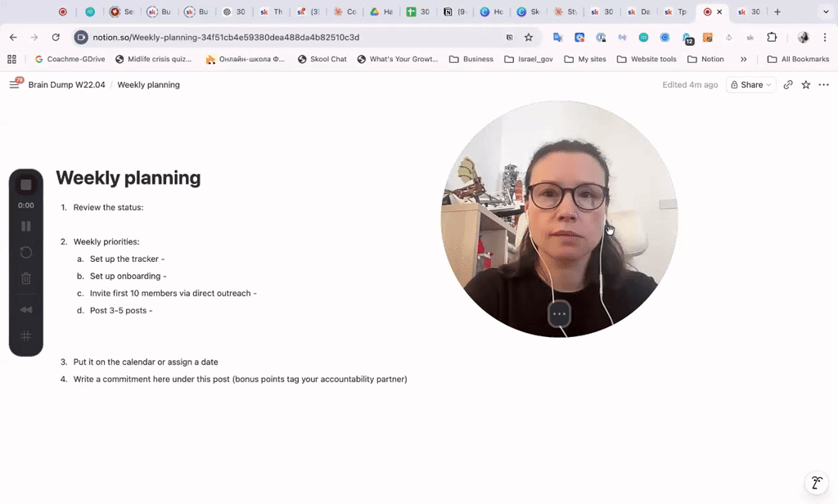This screenshot has width=838, height=504.
Task: Open the browser extensions puzzle icon
Action: point(770,37)
